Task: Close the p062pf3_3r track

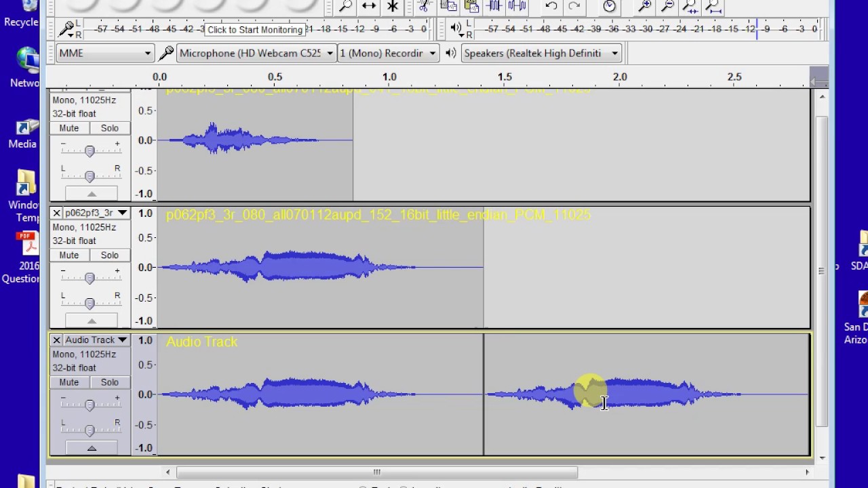Action: (57, 213)
